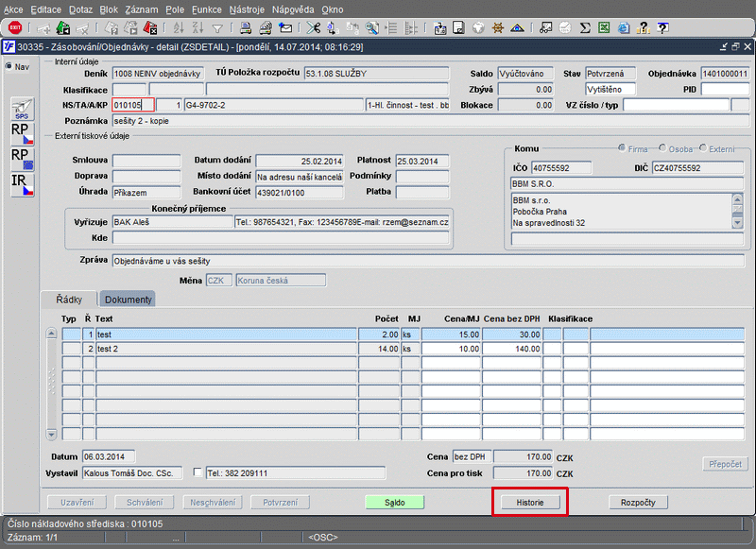Click the Sigma sum toolbar icon
The height and width of the screenshot is (549, 756).
click(x=586, y=27)
